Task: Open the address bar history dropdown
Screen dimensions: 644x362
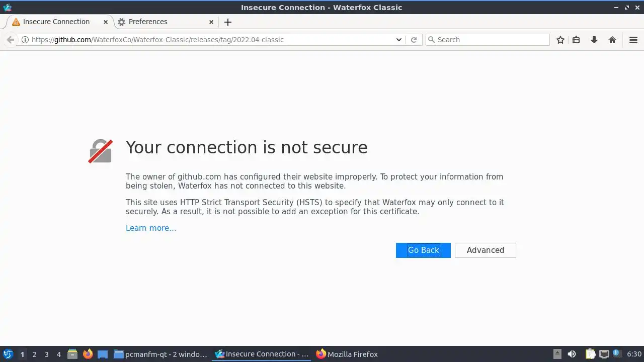Action: click(x=399, y=40)
